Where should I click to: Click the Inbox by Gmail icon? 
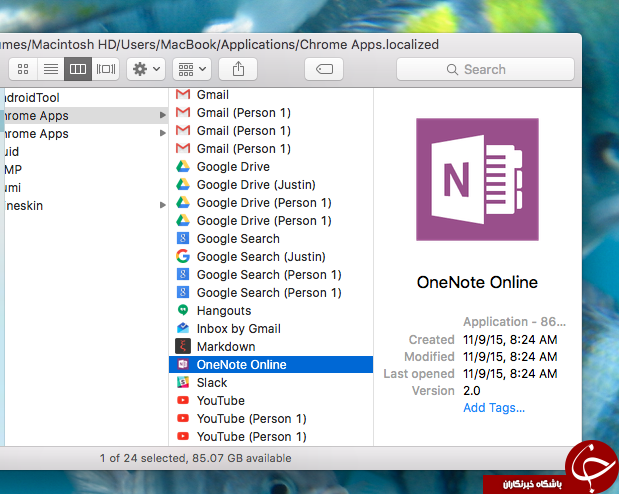coord(183,328)
